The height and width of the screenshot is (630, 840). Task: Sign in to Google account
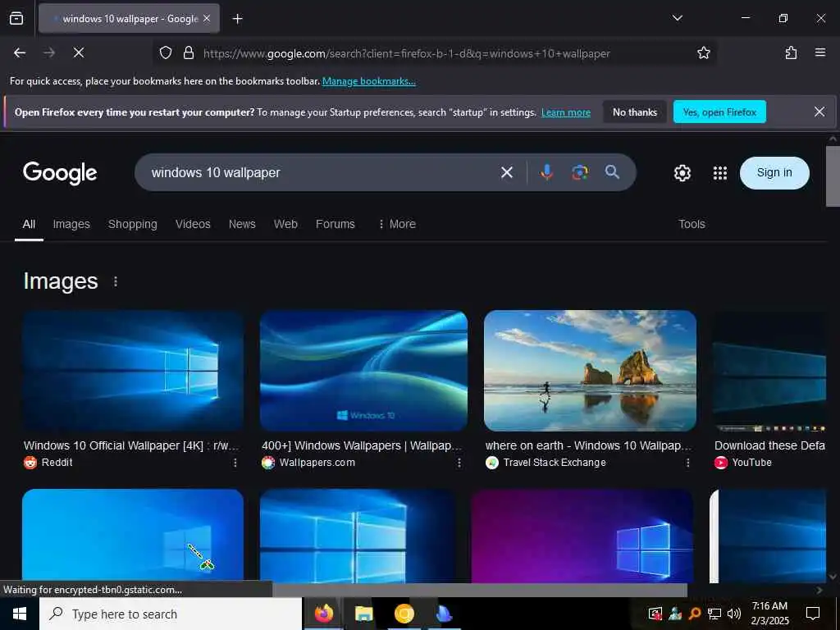pos(774,172)
